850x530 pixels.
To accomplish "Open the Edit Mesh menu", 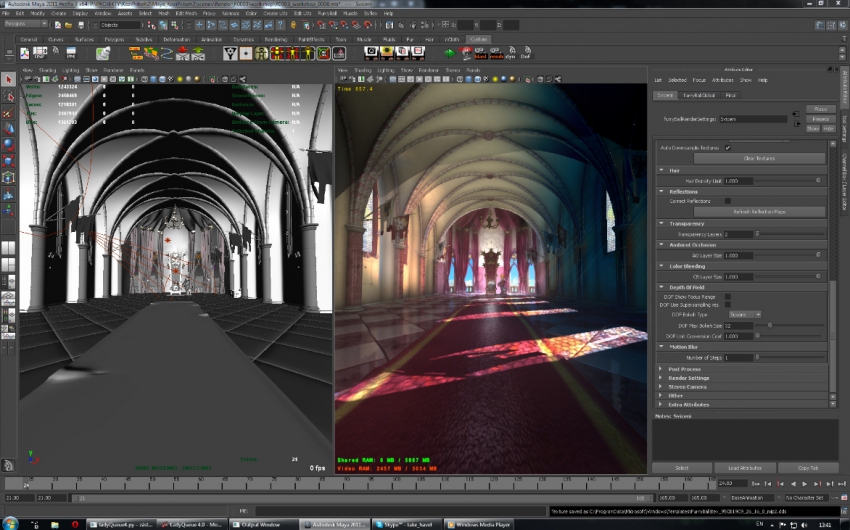I will point(186,13).
